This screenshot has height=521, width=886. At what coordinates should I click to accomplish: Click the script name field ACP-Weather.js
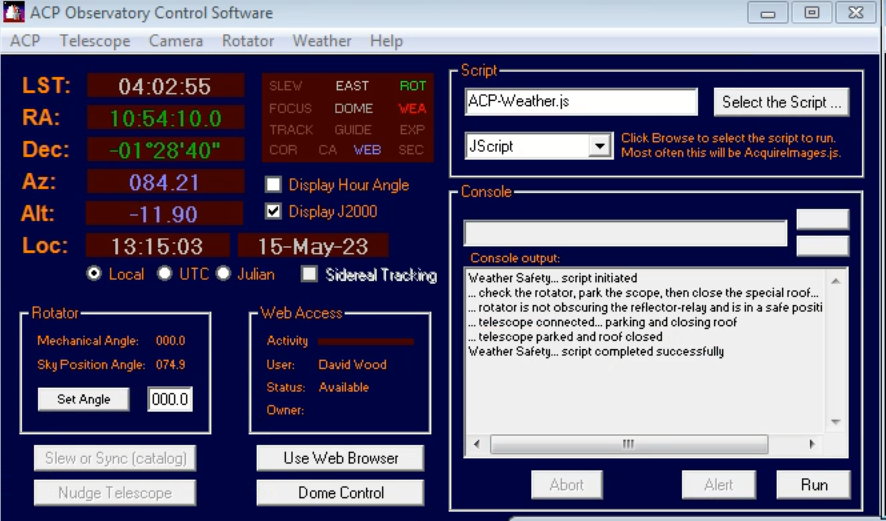(581, 102)
